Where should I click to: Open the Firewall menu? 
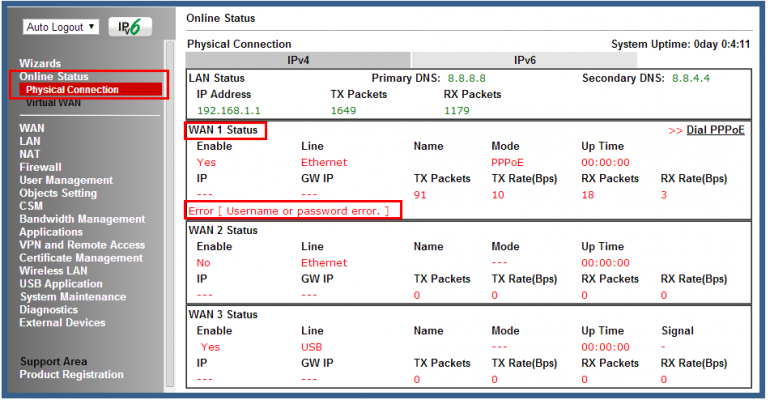pos(40,168)
